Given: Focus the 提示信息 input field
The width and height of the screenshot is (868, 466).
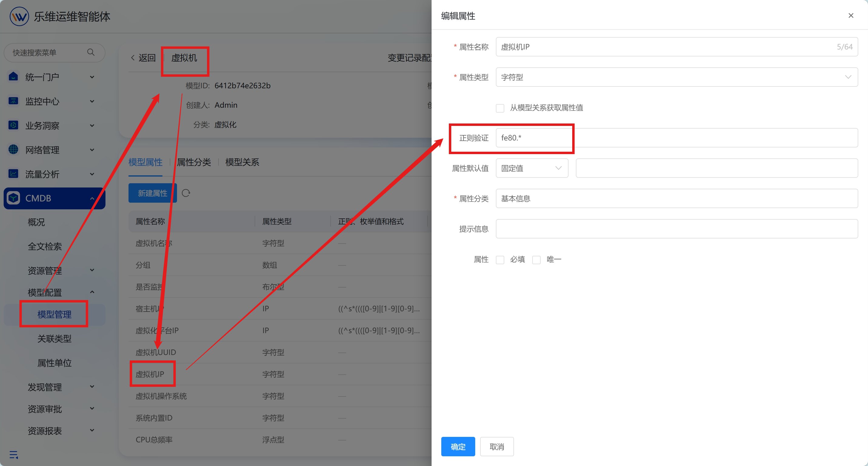Looking at the screenshot, I should pos(676,229).
